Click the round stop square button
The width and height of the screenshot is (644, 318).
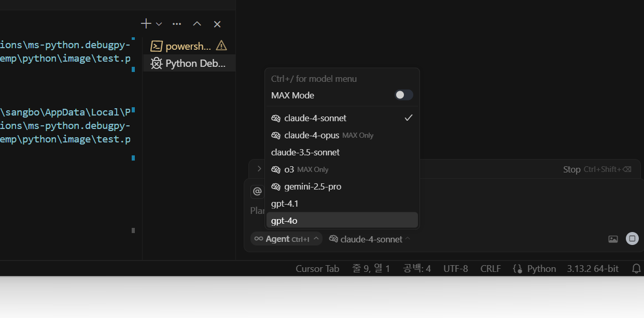point(632,238)
